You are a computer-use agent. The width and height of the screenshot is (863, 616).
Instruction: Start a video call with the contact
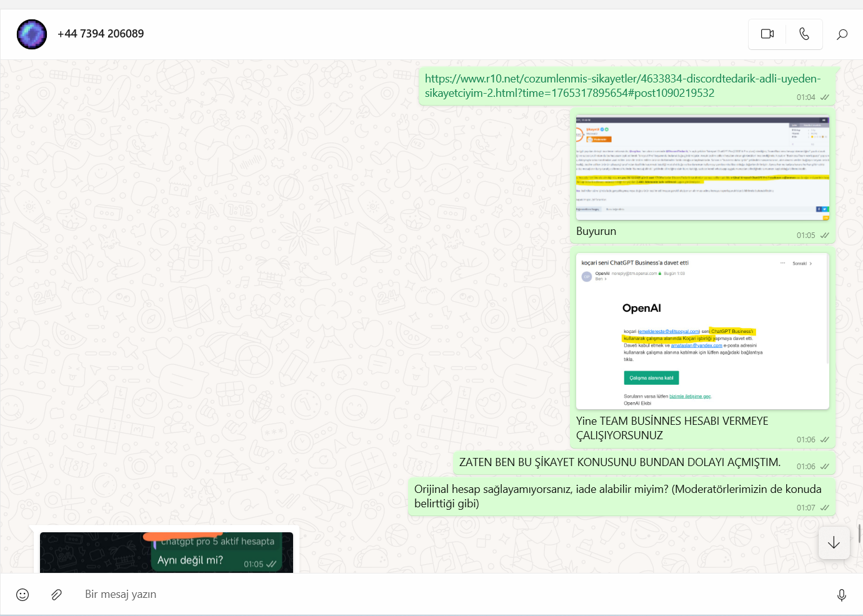pos(767,34)
